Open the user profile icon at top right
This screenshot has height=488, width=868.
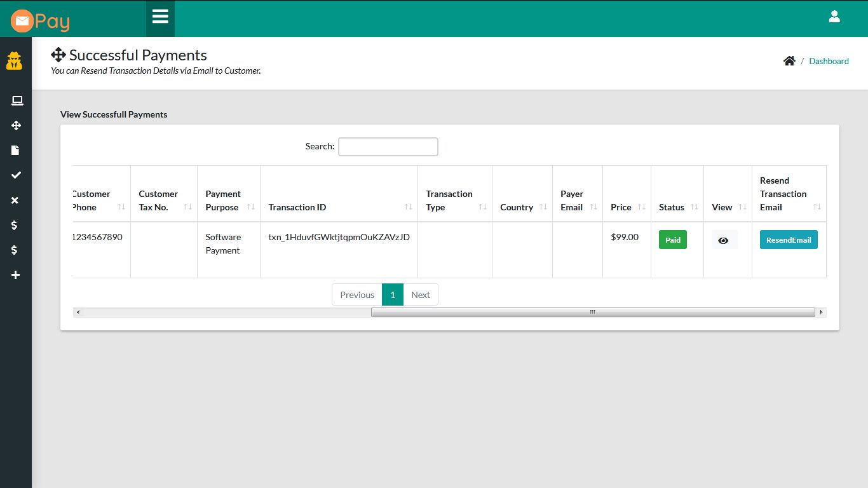coord(834,17)
